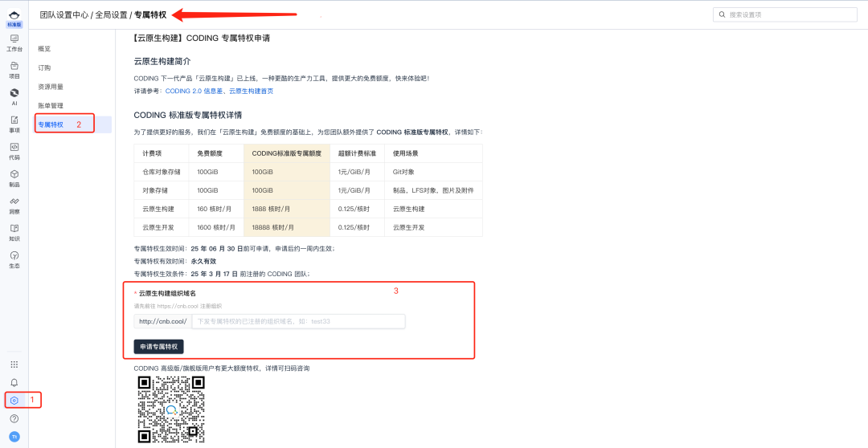Open the 制品 artifacts icon
Image resolution: width=868 pixels, height=448 pixels.
(14, 178)
